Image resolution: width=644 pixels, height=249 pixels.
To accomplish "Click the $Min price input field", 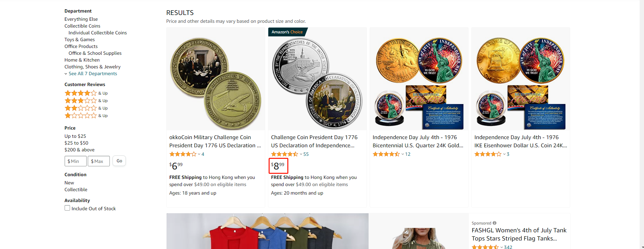I will [75, 161].
